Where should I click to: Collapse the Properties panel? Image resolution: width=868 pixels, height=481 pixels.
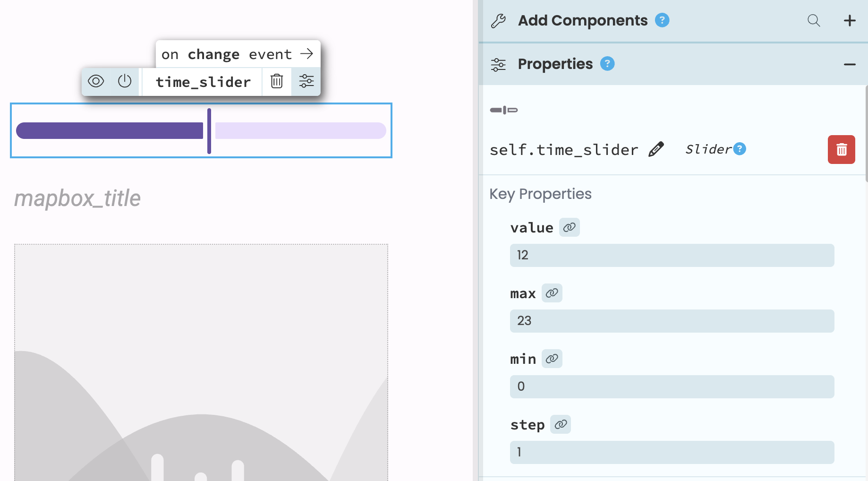coord(850,64)
